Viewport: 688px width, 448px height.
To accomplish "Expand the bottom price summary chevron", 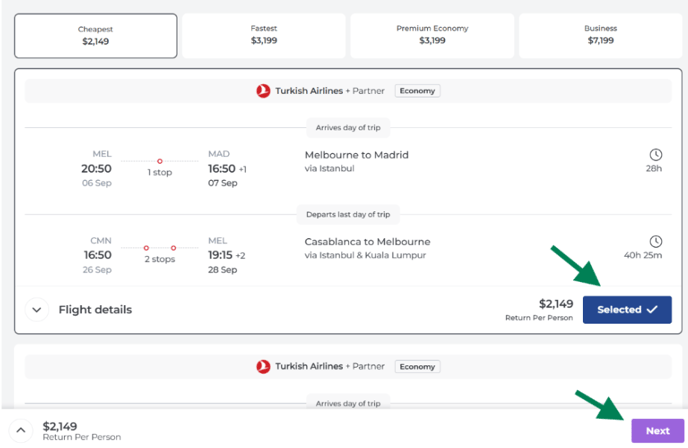I will pos(21,430).
